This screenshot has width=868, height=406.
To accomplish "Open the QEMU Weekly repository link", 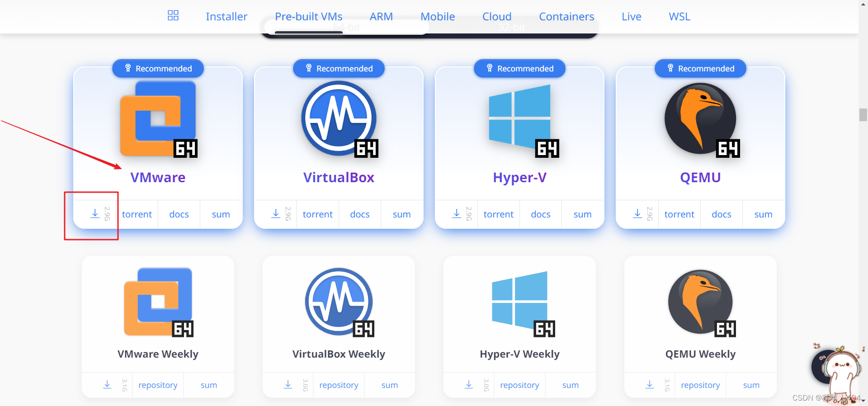I will [700, 385].
